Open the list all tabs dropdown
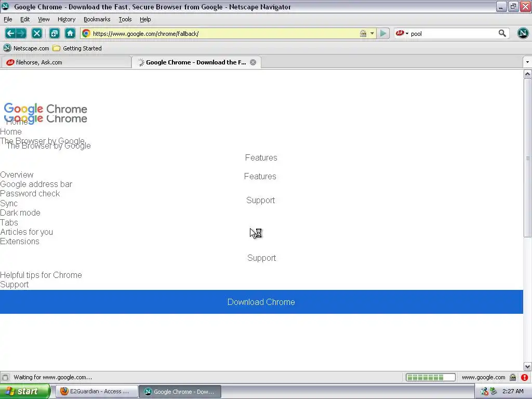 tap(527, 62)
